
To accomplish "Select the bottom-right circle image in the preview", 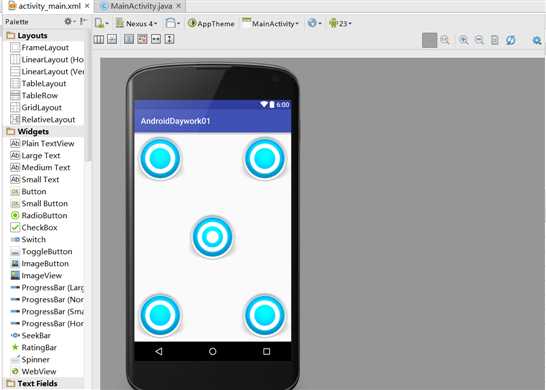I will (265, 315).
